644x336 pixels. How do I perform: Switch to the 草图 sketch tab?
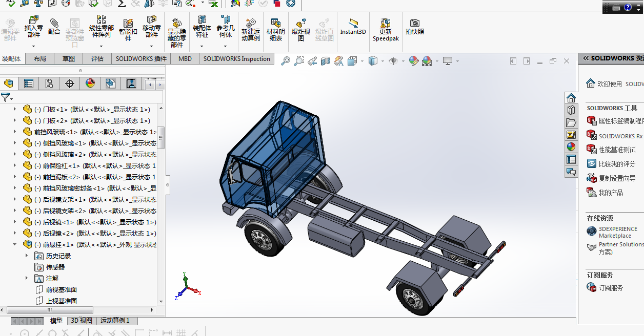69,59
